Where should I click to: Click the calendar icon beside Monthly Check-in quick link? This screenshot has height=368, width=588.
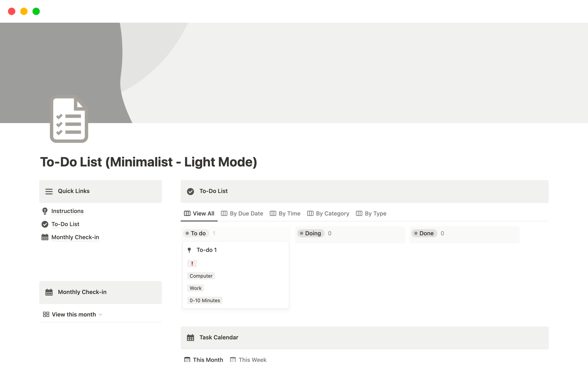click(45, 237)
